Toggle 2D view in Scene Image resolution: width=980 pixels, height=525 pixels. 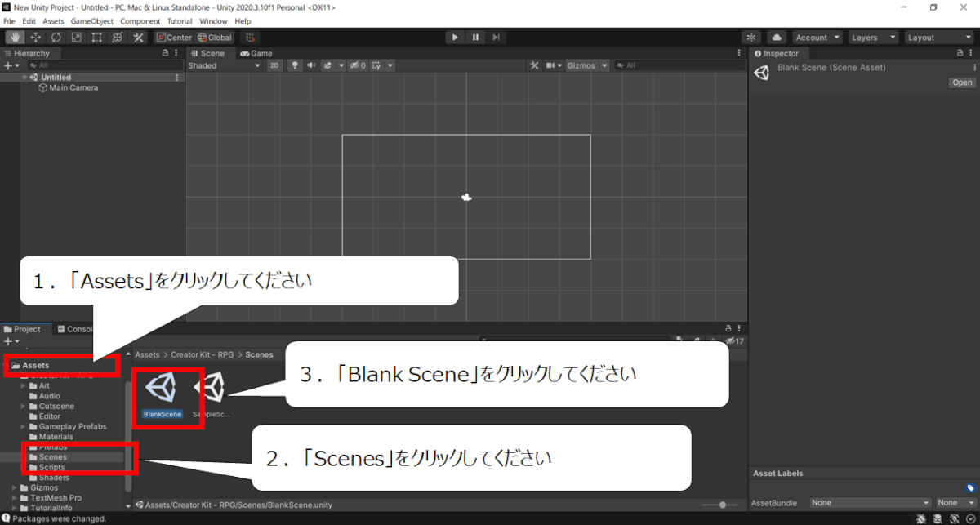(274, 65)
